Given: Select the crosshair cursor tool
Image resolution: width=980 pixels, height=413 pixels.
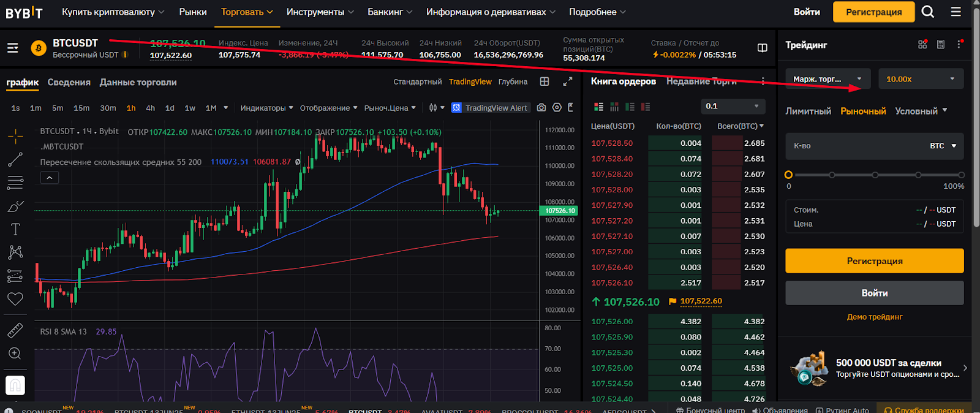Looking at the screenshot, I should 15,136.
